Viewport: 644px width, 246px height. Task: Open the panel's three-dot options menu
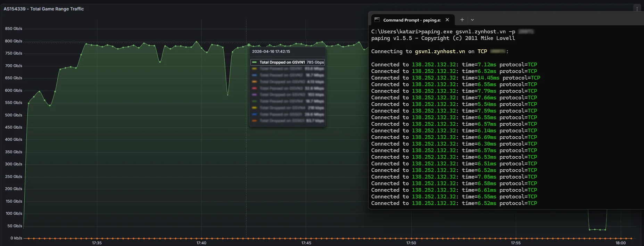click(x=637, y=9)
